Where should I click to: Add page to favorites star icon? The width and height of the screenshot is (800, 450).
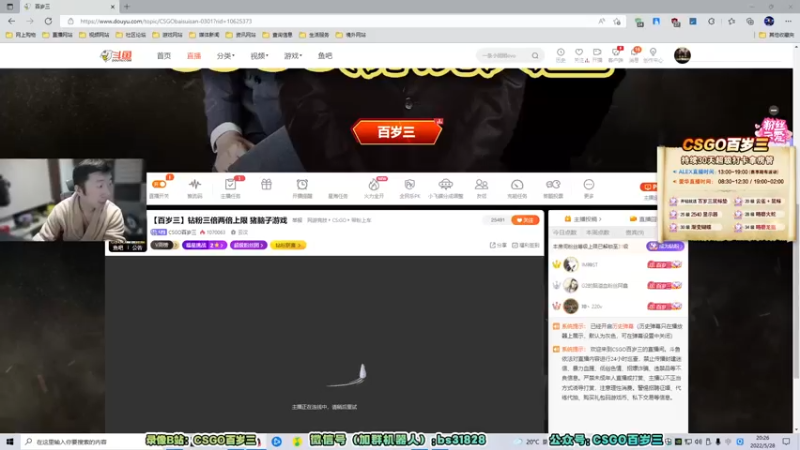(x=617, y=21)
